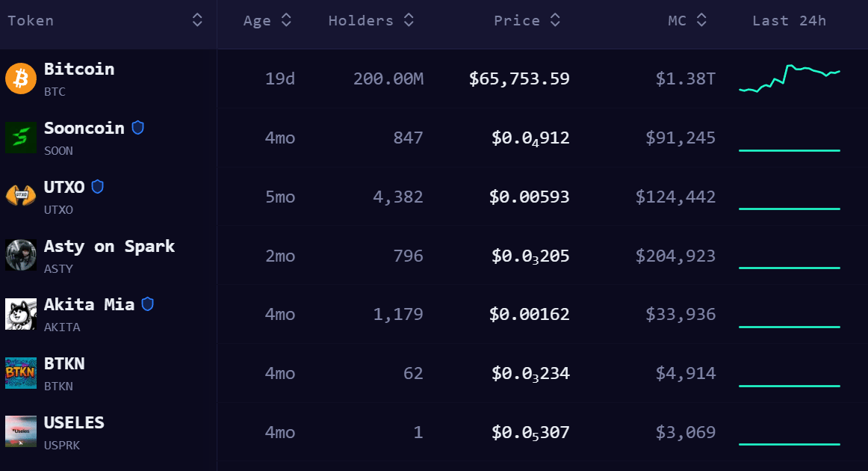The width and height of the screenshot is (868, 471).
Task: Open the Asty on Spark token link
Action: tap(109, 246)
